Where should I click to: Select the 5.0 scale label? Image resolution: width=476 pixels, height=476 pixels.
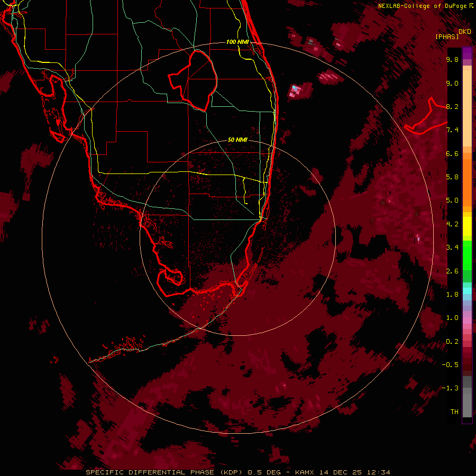pyautogui.click(x=452, y=200)
